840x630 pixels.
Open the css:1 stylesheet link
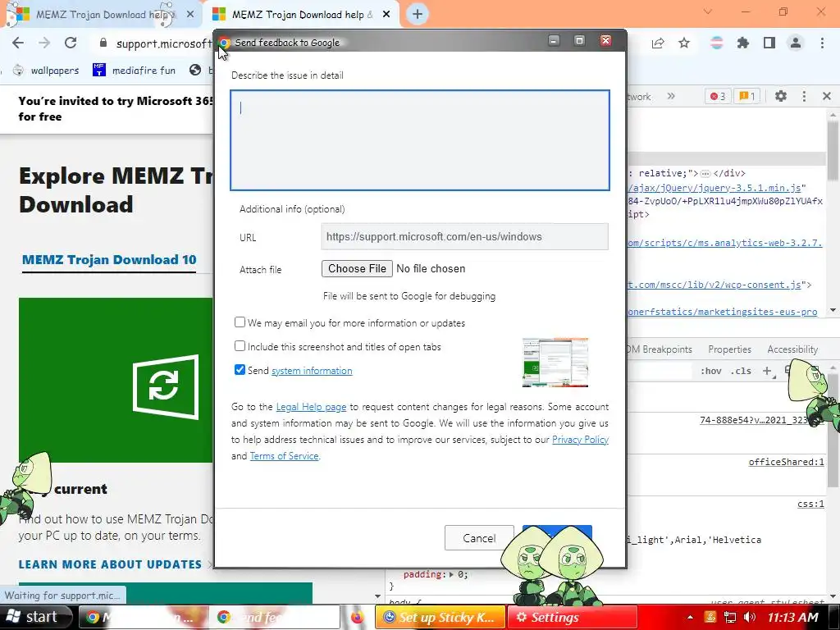pos(810,504)
